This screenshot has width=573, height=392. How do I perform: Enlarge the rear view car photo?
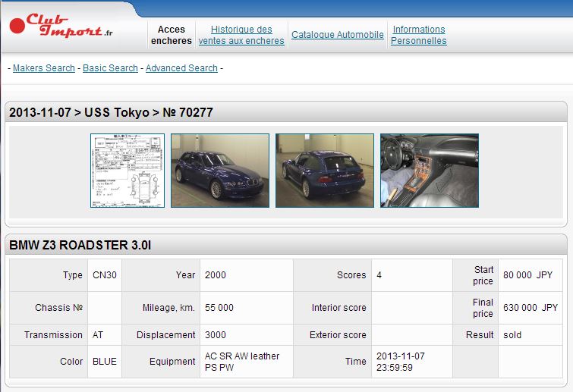pos(325,171)
